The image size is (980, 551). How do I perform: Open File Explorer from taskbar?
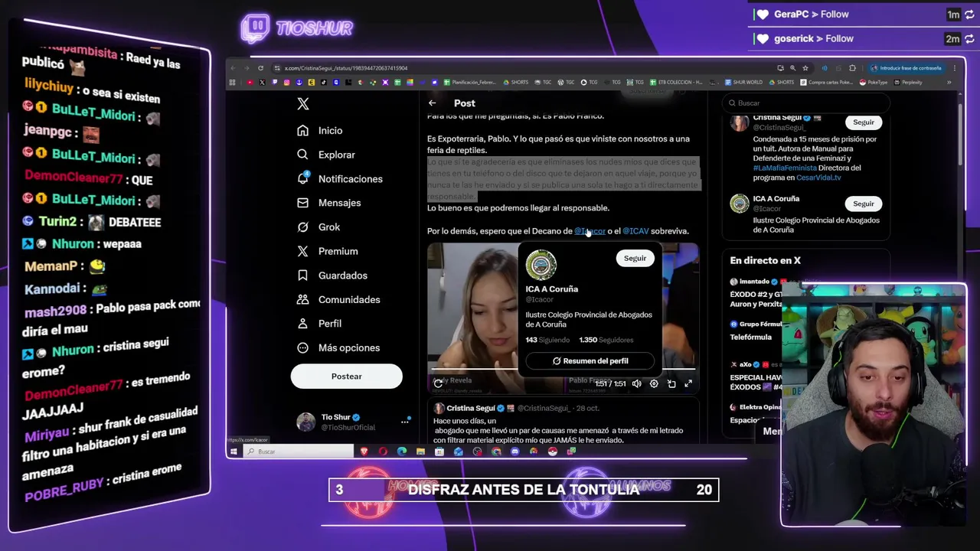[420, 452]
